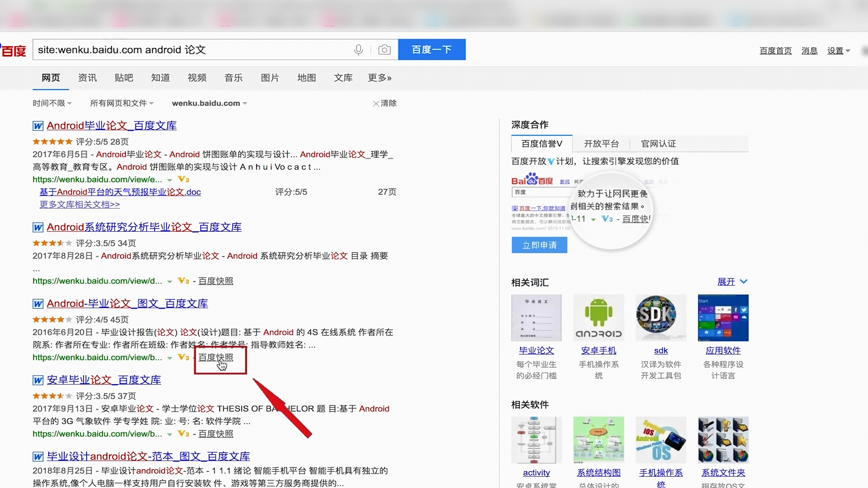Click V3 badge in Android-毕业论文_图文 result
The image size is (868, 488).
[184, 358]
